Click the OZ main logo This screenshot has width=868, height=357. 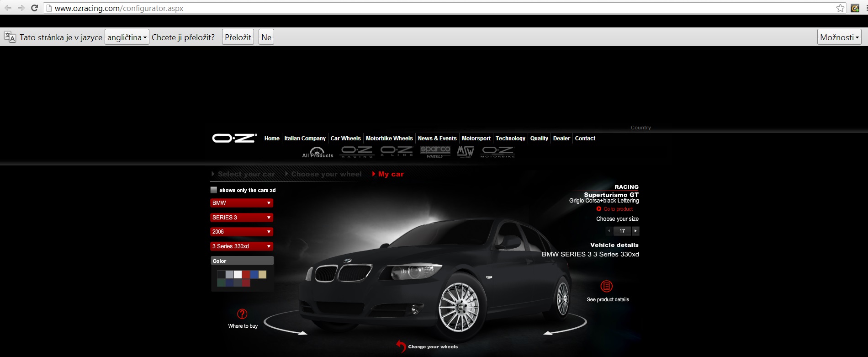click(234, 138)
